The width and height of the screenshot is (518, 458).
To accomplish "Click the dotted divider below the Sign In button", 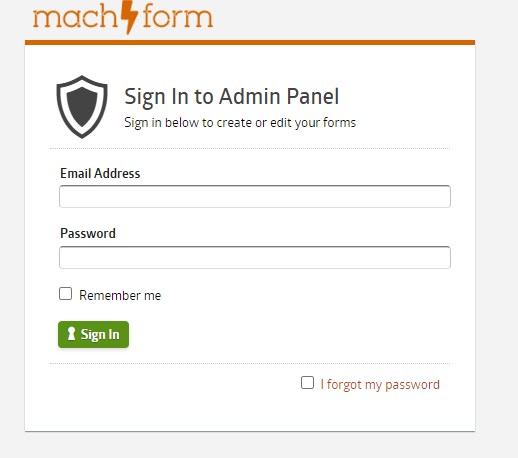I will coord(250,364).
